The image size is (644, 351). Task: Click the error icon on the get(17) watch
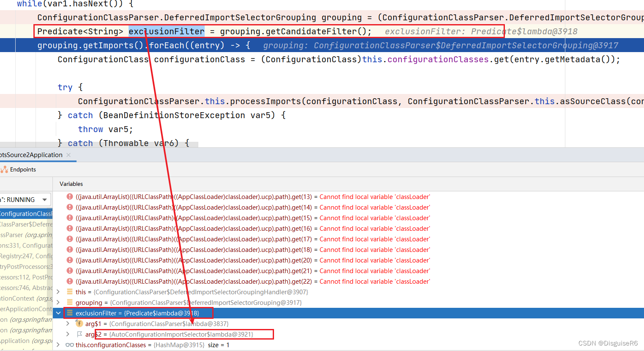pyautogui.click(x=70, y=239)
